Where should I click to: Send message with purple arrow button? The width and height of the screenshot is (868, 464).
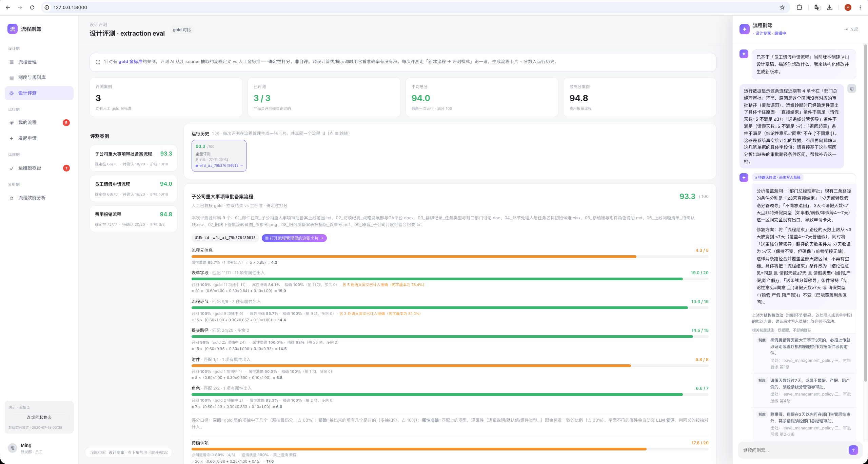coord(853,450)
